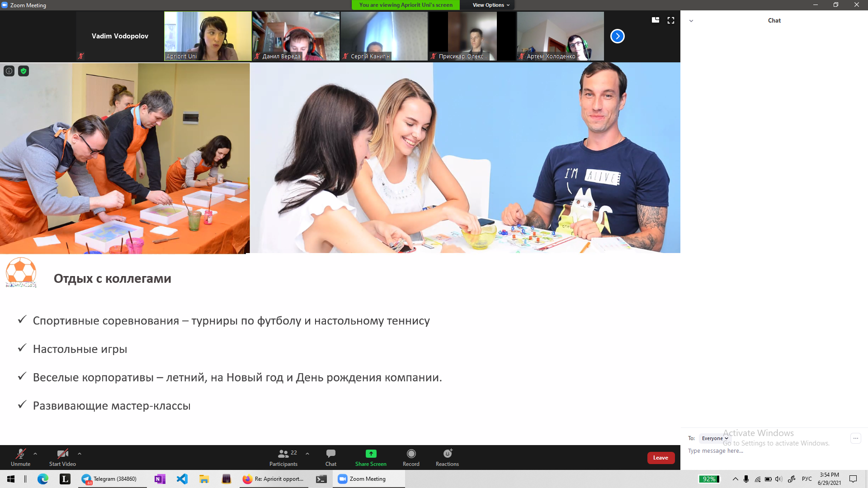Click the Настольные игры bullet text

pyautogui.click(x=80, y=349)
